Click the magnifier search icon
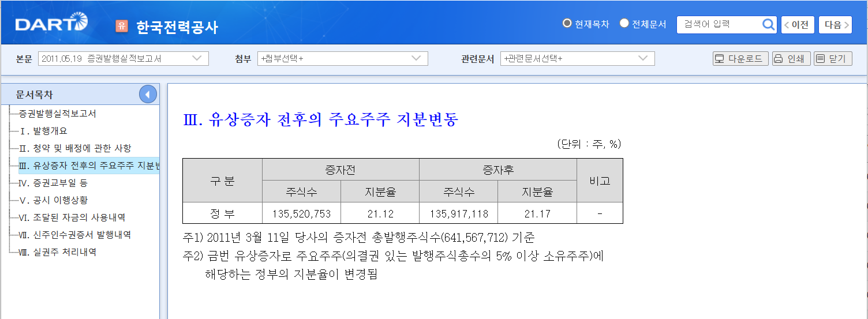 click(768, 24)
